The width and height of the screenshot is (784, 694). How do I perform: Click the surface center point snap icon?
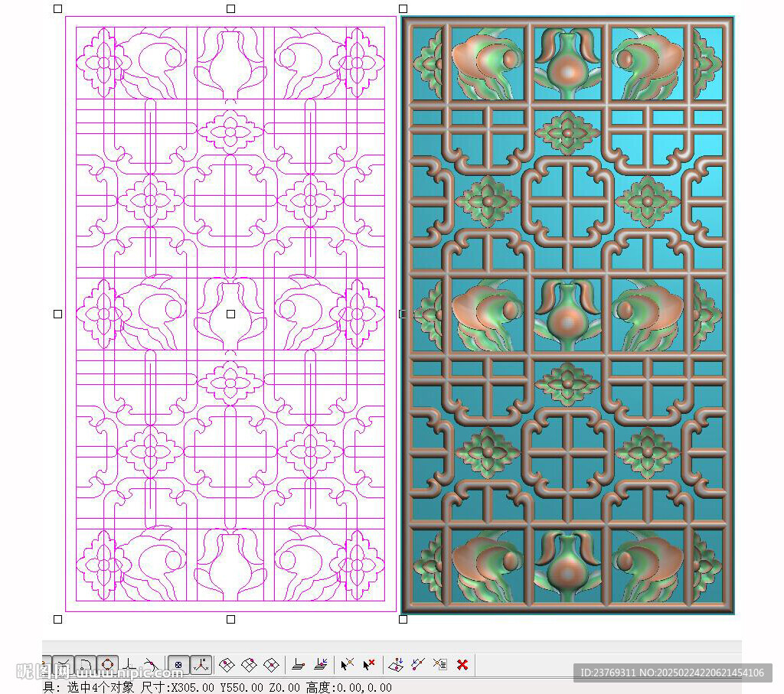[x=271, y=665]
